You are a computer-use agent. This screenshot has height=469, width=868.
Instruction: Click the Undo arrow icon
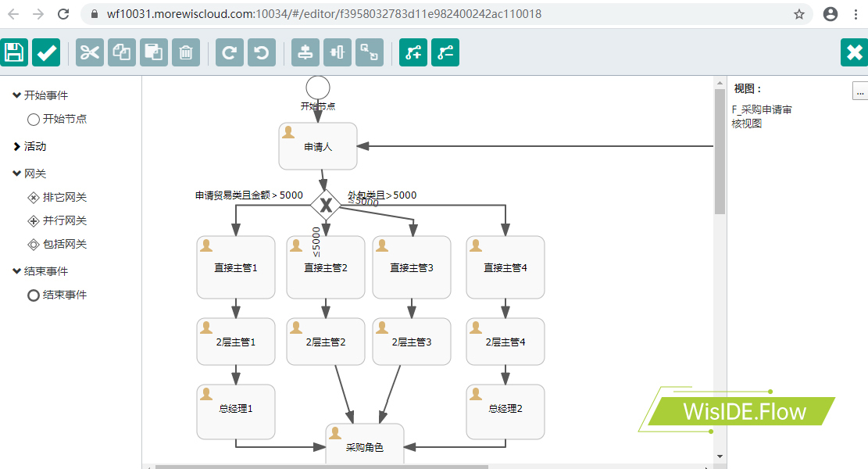262,52
